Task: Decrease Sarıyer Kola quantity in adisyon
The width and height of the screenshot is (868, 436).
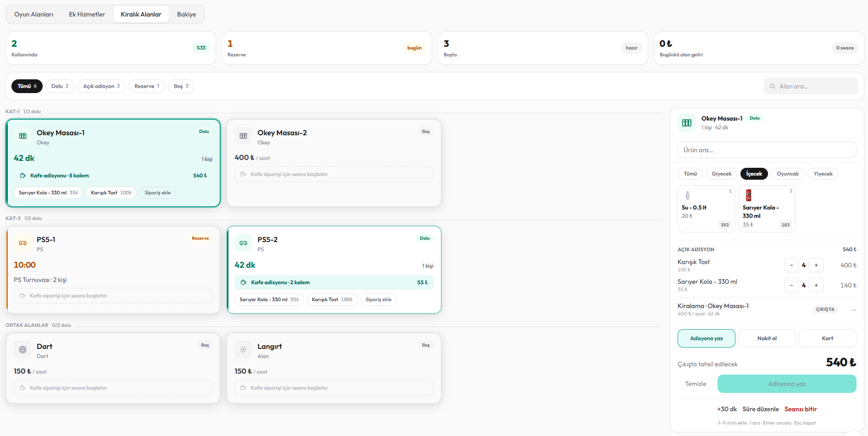Action: pos(791,285)
